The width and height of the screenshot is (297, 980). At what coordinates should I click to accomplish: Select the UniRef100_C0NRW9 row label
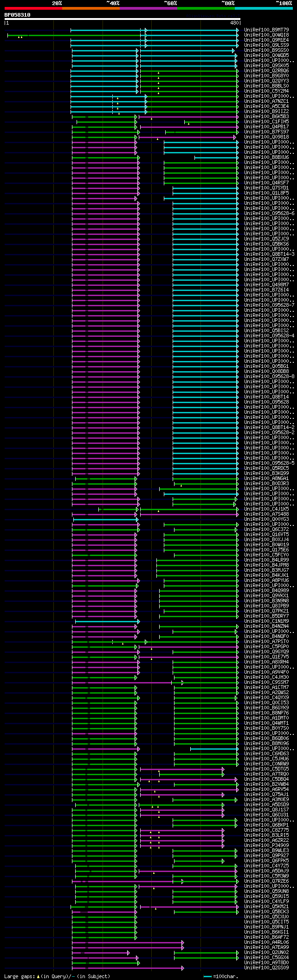tap(266, 764)
